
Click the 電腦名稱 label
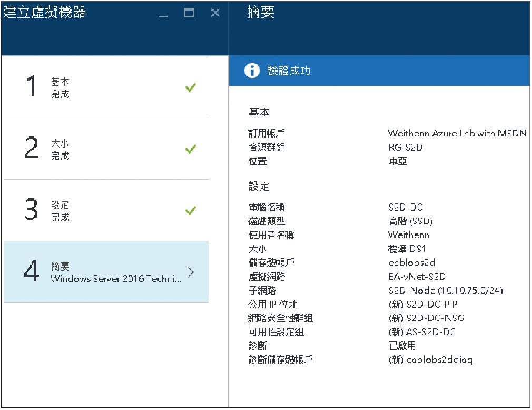click(267, 207)
